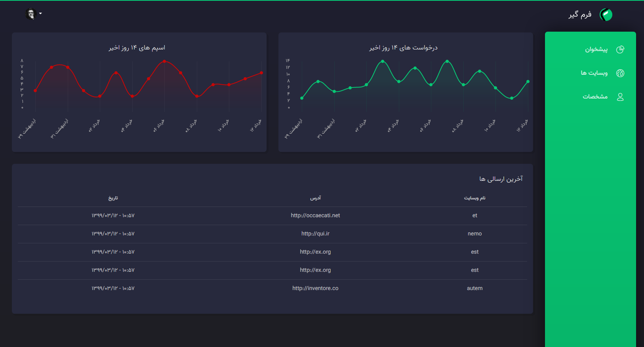
Task: Expand the user avatar dropdown arrow
Action: [40, 14]
